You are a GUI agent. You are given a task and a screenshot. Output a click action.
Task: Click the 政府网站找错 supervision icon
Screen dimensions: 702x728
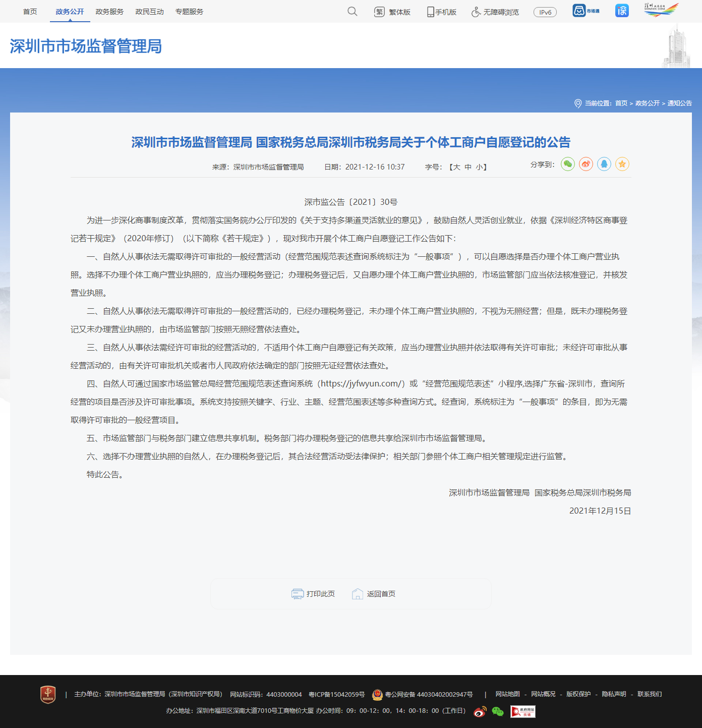[x=523, y=711]
